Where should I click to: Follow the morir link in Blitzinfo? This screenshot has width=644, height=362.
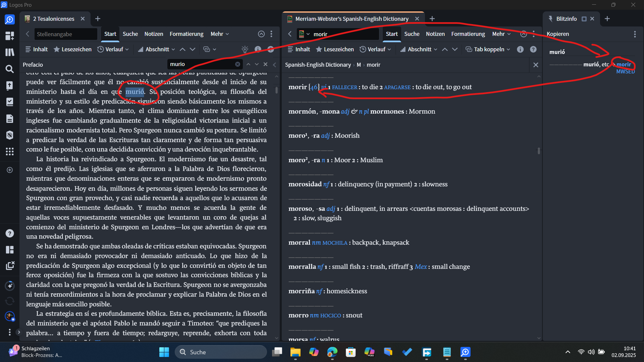[x=624, y=64]
